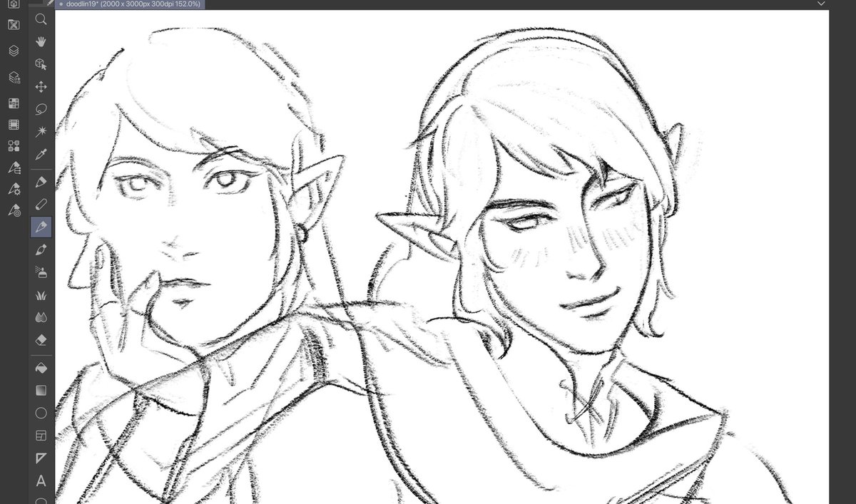Select the Zoom magnifier tool
The image size is (856, 504).
[x=41, y=19]
